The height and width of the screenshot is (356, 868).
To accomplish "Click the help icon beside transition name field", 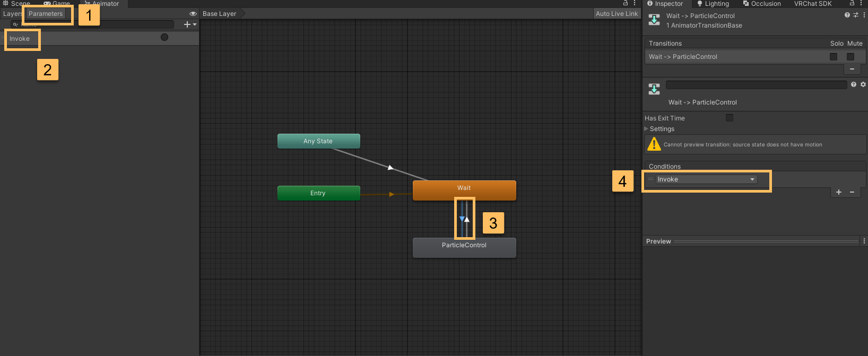I will [854, 84].
